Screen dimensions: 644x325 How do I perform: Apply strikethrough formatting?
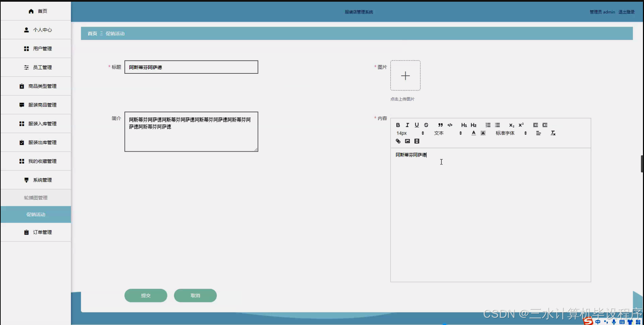426,125
